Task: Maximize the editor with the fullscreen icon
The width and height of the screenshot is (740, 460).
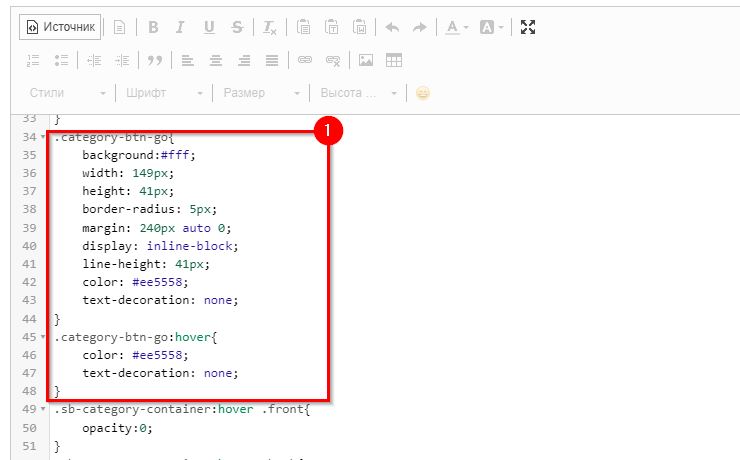Action: pyautogui.click(x=529, y=28)
